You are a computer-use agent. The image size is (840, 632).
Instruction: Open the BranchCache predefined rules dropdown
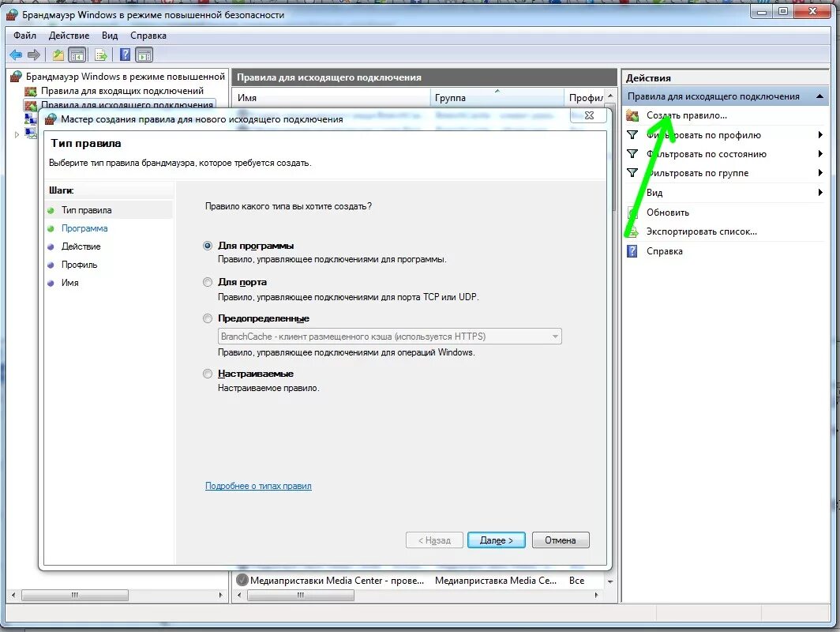tap(389, 336)
